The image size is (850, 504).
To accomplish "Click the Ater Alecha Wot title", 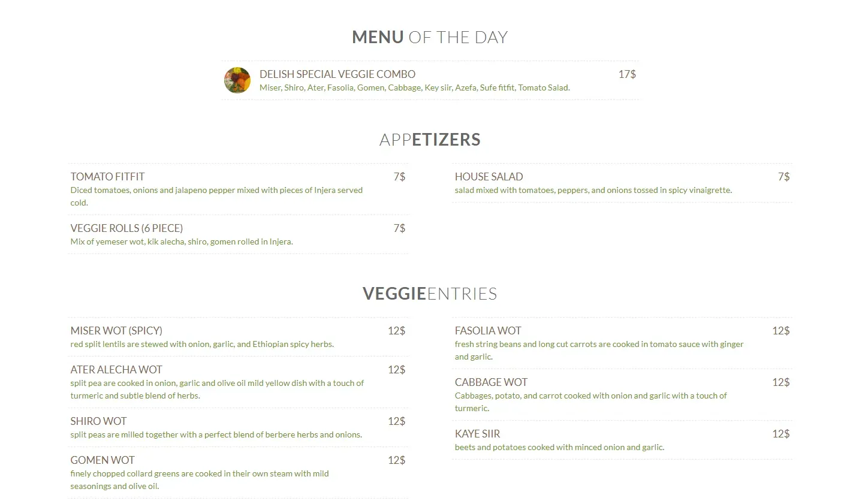I will (x=116, y=370).
